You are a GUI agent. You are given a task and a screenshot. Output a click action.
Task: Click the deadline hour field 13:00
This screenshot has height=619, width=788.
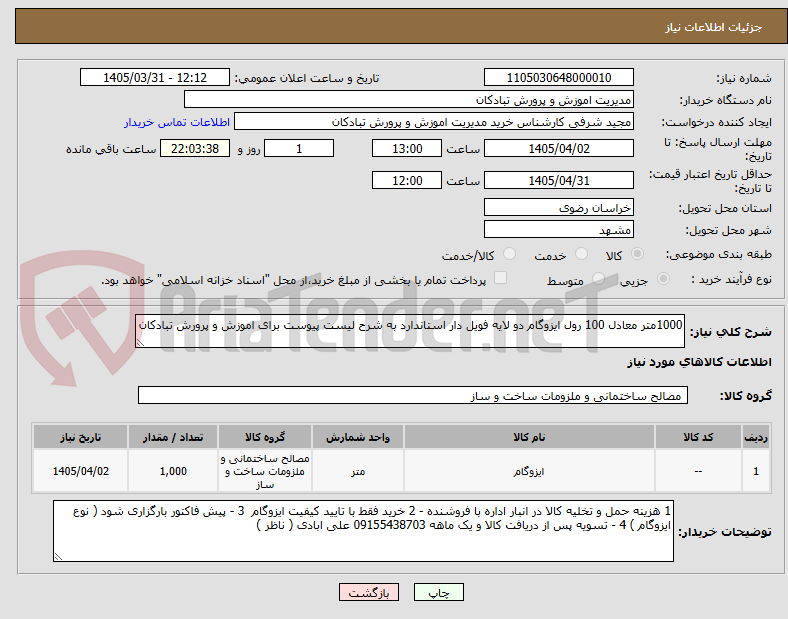(x=407, y=148)
